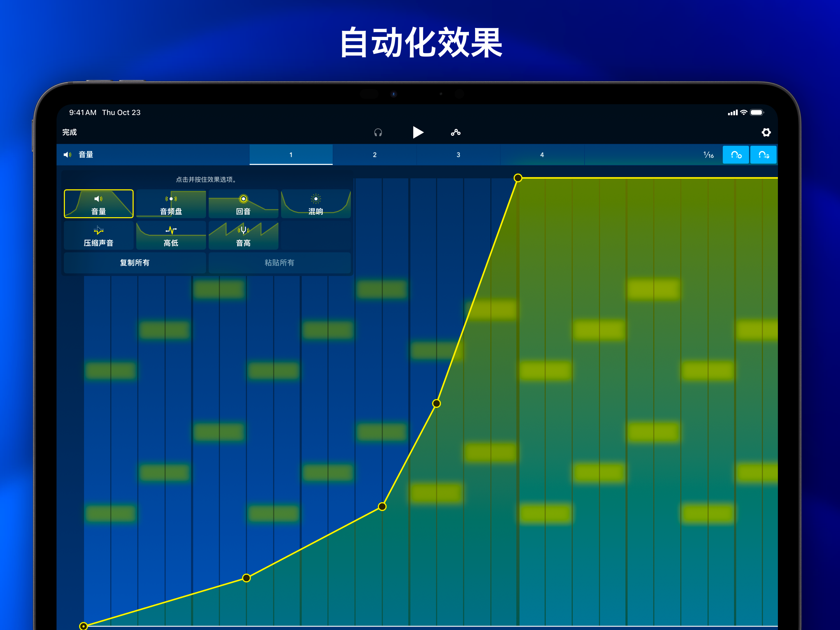Tap the headphones monitor icon
840x630 pixels.
point(378,133)
